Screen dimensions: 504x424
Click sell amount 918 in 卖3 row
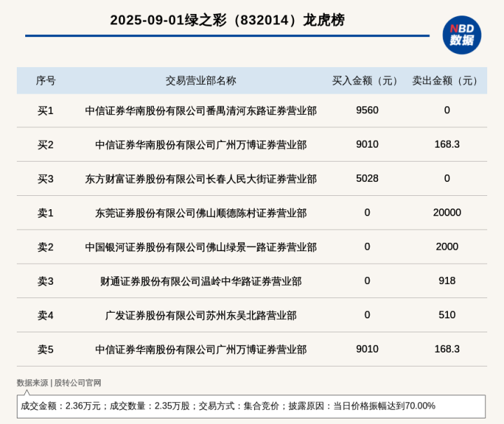tap(447, 281)
